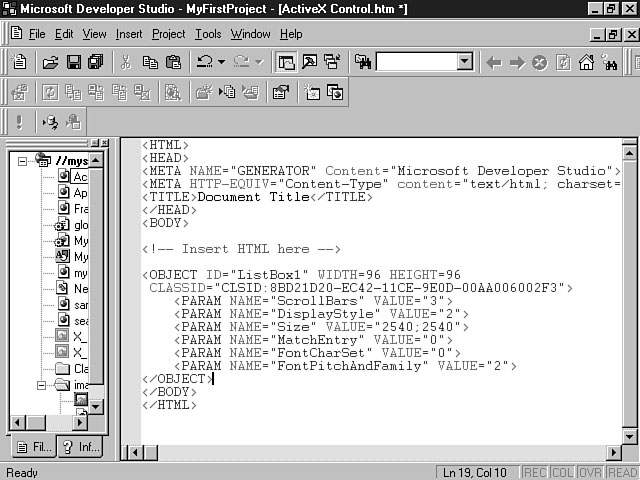Switch to the InfoView tab
Viewport: 640px width, 480px height.
pos(78,447)
